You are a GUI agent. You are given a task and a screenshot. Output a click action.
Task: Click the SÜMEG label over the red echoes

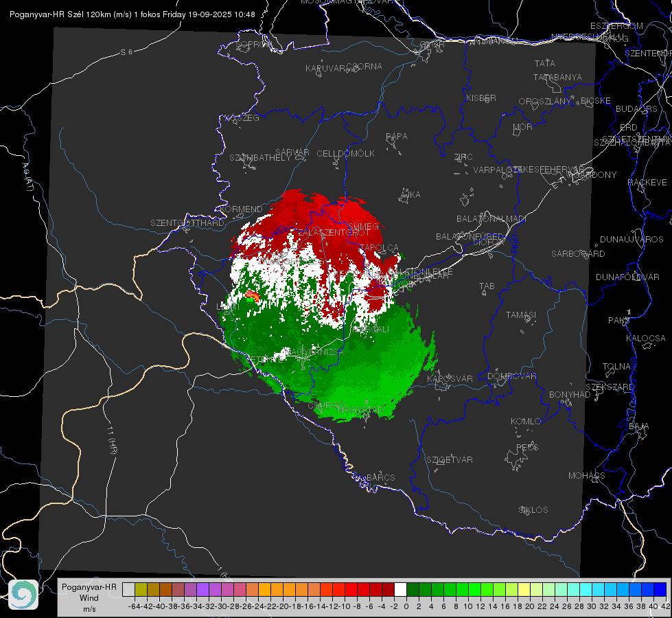(x=363, y=227)
